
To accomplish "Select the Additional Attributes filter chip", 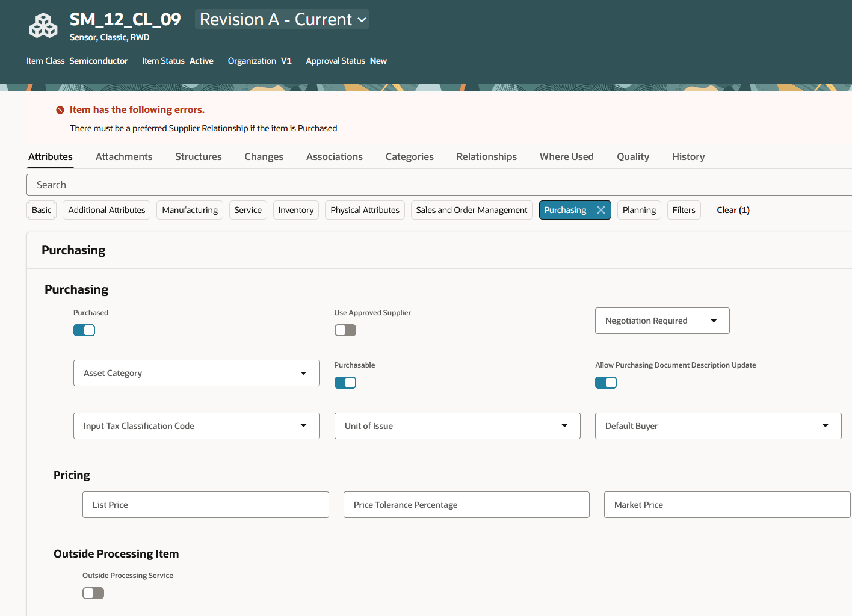I will (x=106, y=210).
